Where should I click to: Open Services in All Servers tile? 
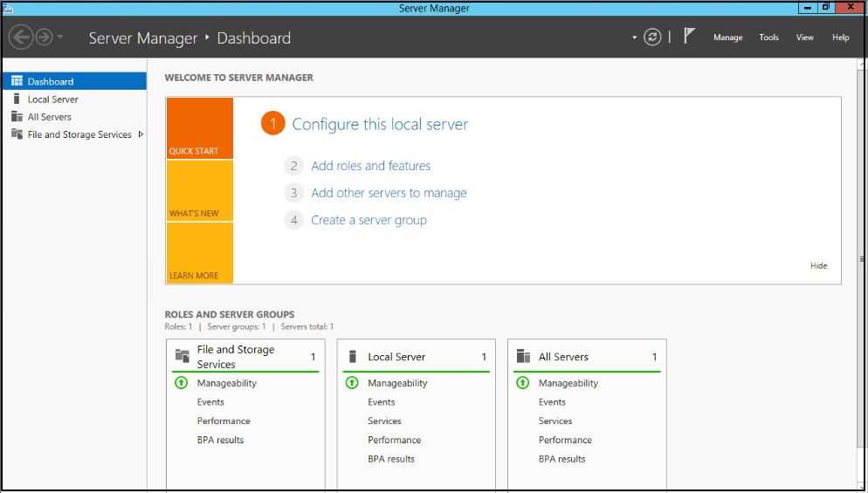(555, 421)
